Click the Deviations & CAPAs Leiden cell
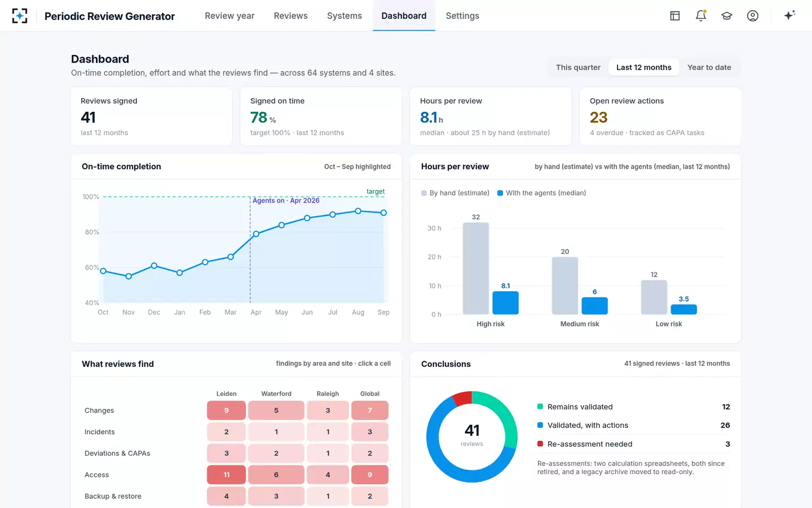812x508 pixels. [x=227, y=453]
